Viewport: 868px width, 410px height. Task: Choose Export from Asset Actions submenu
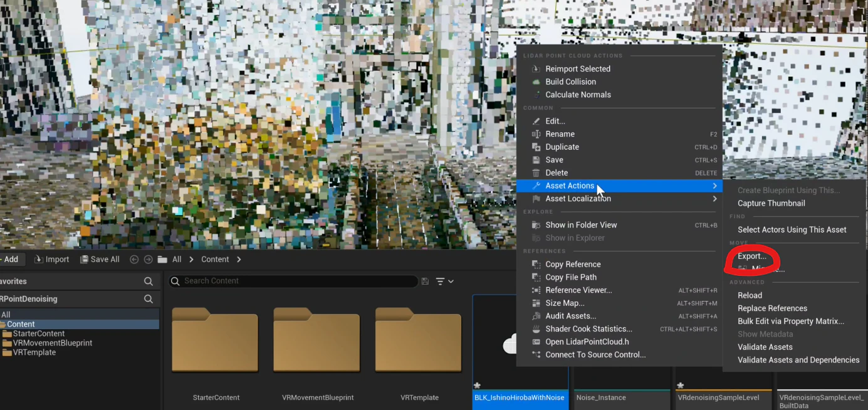click(x=751, y=256)
